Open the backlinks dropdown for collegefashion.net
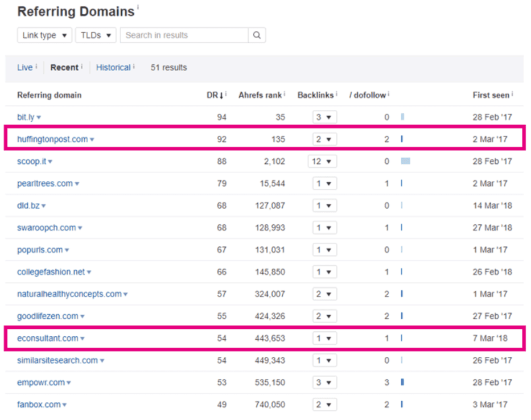Screen dimensions: 531x420 (324, 272)
